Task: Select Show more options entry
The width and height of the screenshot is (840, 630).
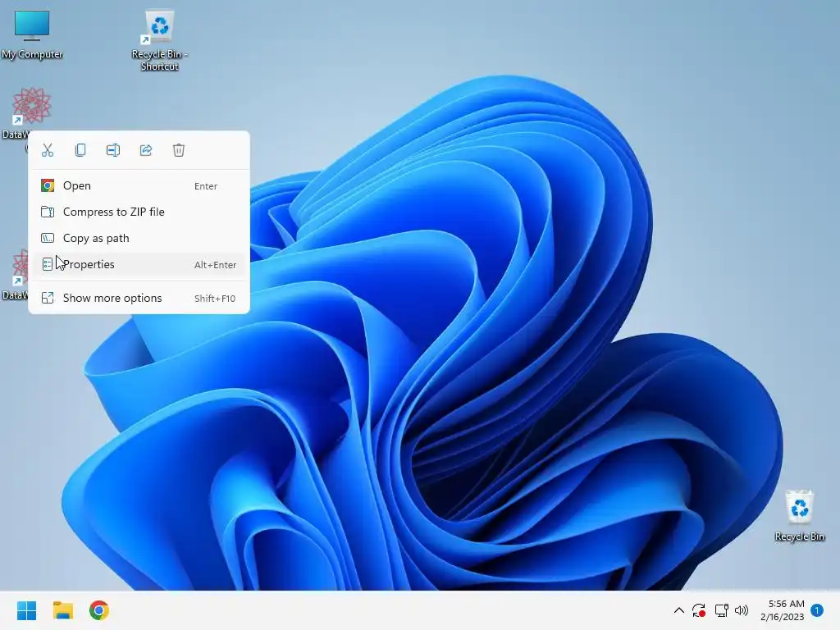Action: pyautogui.click(x=139, y=299)
